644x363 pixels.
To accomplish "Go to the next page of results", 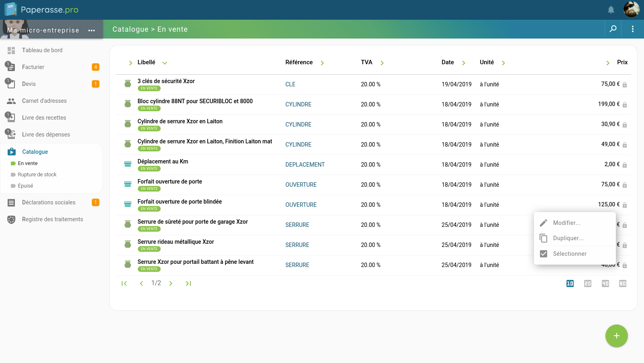I will (x=171, y=283).
